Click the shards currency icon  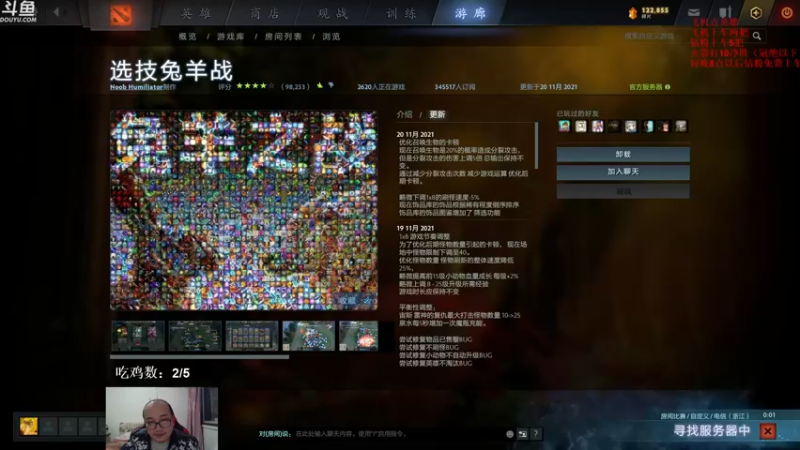pos(633,13)
